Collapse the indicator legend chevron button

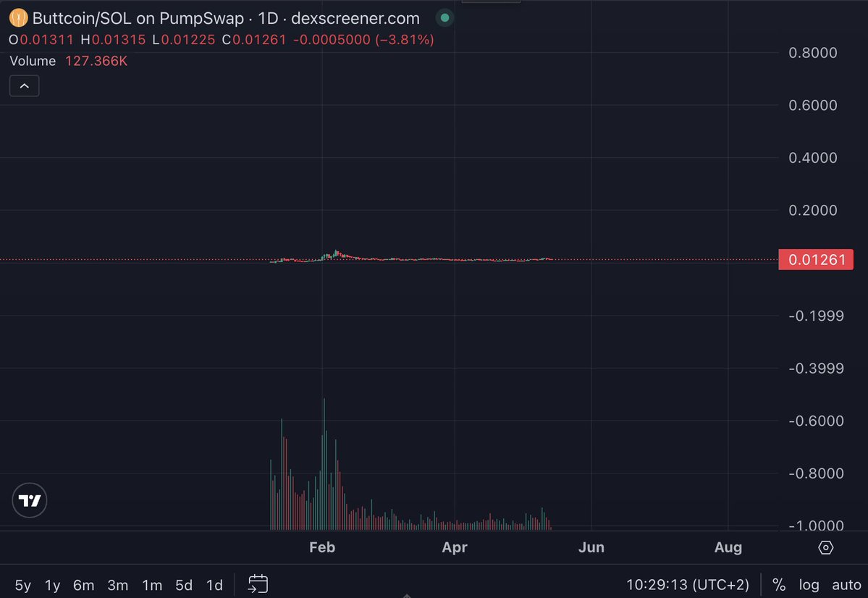click(x=25, y=86)
